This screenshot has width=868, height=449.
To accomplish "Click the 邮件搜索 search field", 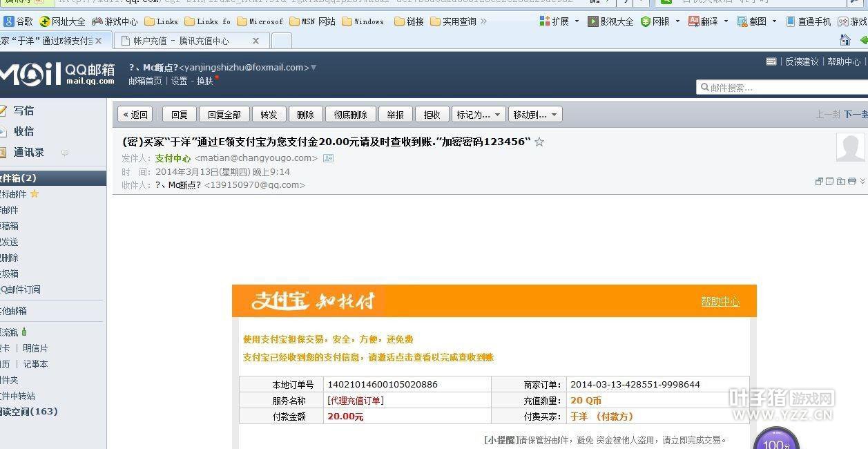I will 782,88.
